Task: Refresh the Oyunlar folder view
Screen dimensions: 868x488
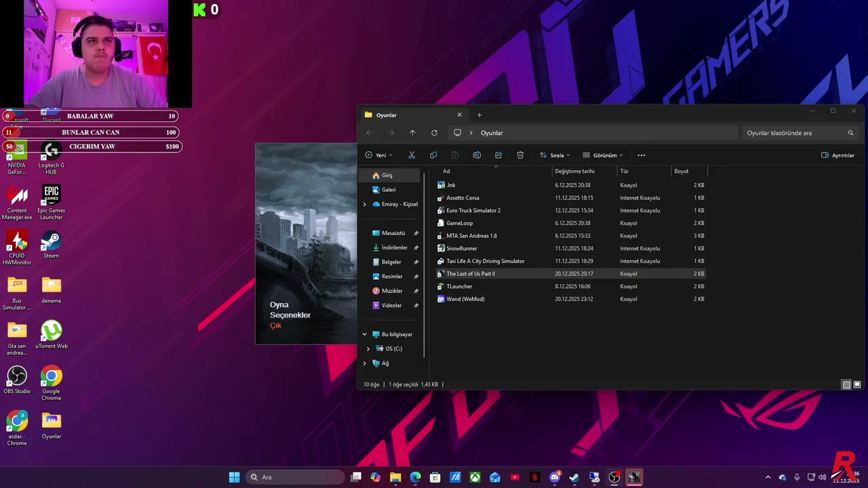Action: pyautogui.click(x=434, y=133)
